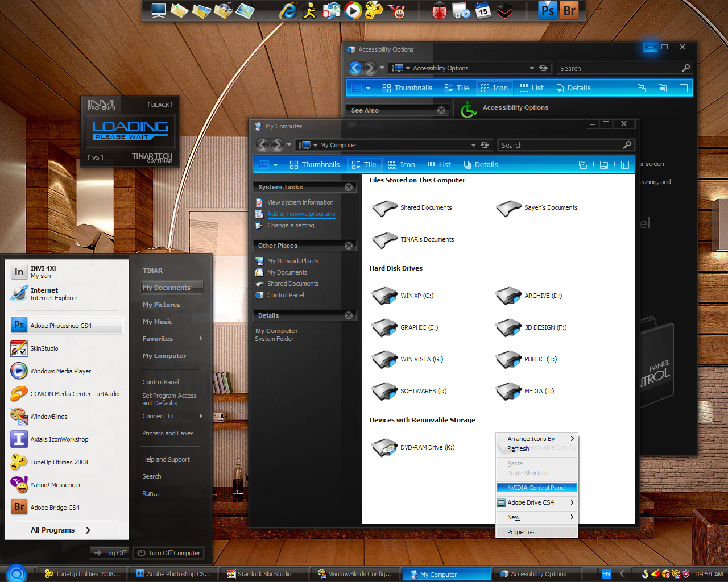Screen dimensions: 728x582
Task: Collapse the Details panel in My Computer
Action: 349,315
